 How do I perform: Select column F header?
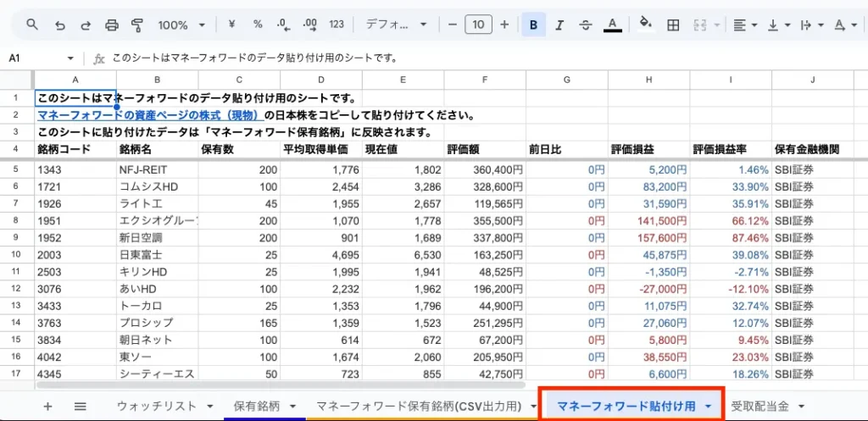click(485, 80)
